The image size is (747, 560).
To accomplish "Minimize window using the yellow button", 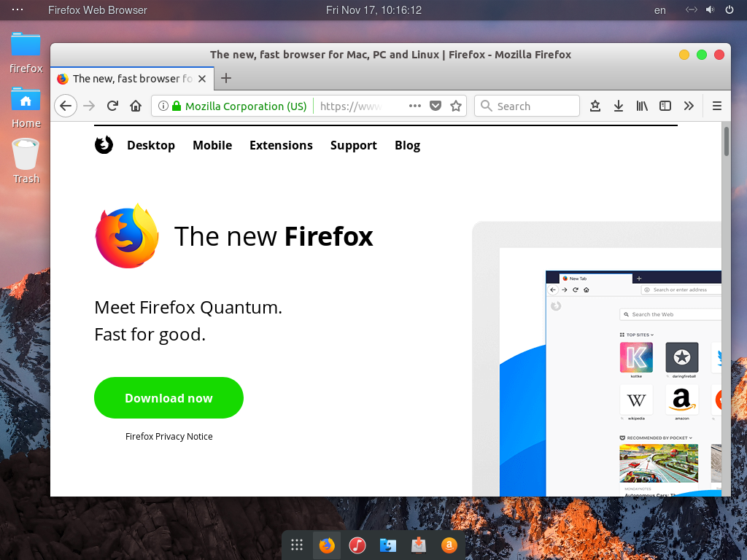I will 684,55.
